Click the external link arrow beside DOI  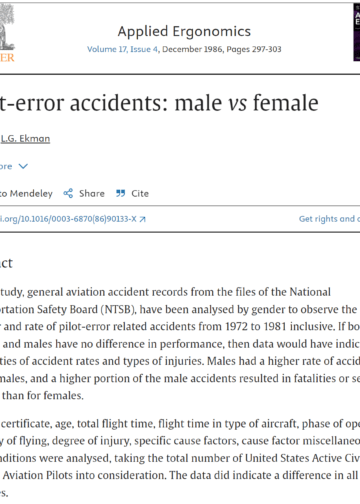(143, 219)
